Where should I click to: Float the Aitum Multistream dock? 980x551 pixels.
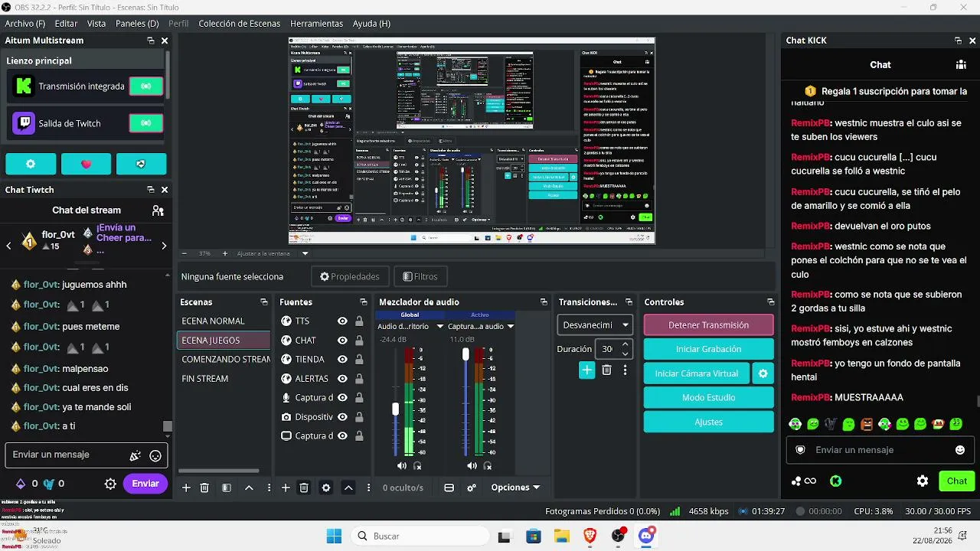[x=151, y=41]
